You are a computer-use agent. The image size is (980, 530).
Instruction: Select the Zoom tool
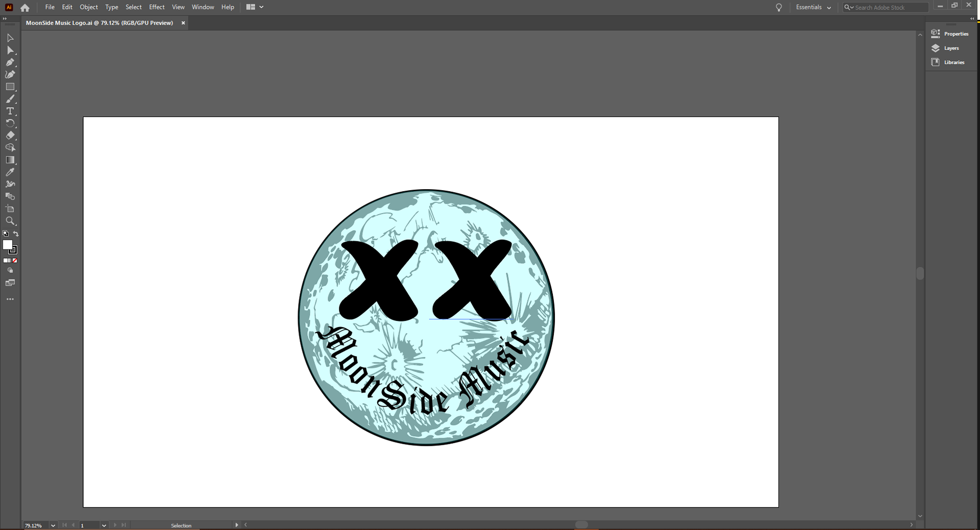tap(10, 221)
